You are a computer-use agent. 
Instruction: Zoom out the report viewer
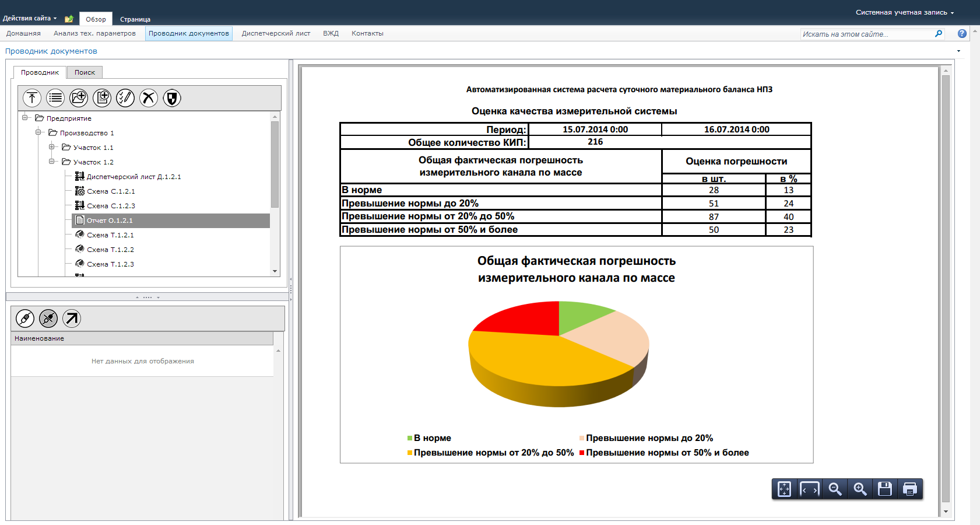[x=835, y=489]
